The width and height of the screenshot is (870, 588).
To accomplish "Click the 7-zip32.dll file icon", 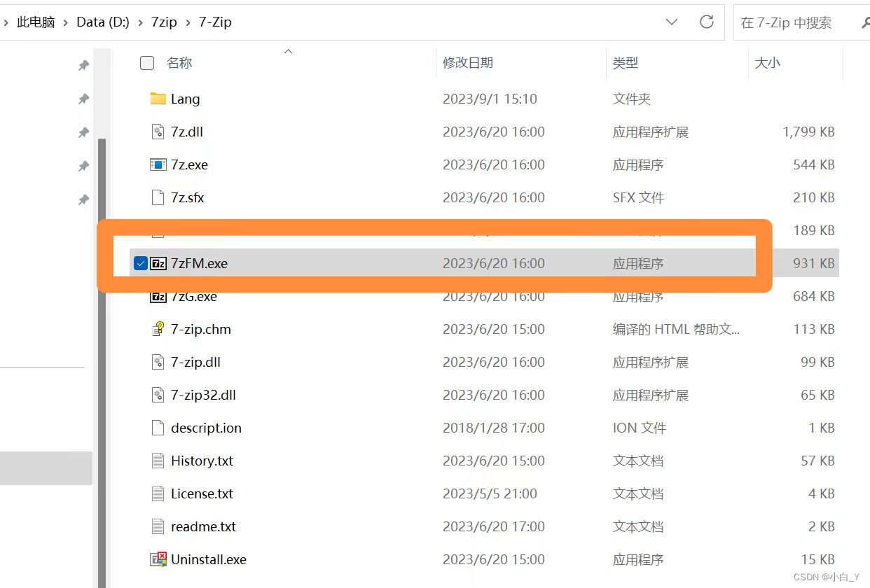I will (158, 395).
